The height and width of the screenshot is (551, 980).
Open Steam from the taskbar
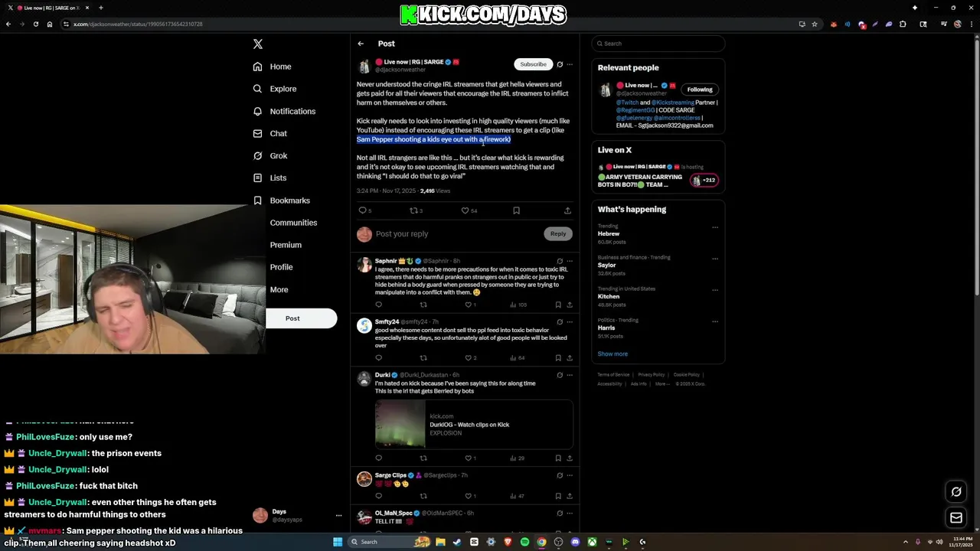point(457,542)
